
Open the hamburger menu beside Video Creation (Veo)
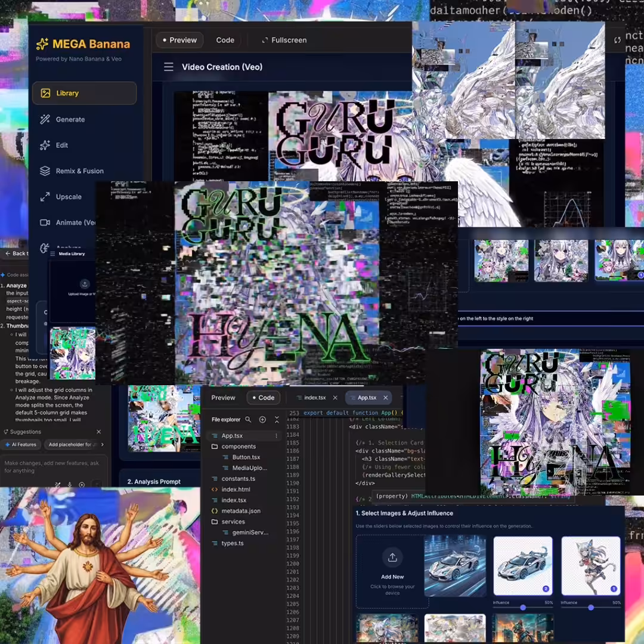(168, 67)
